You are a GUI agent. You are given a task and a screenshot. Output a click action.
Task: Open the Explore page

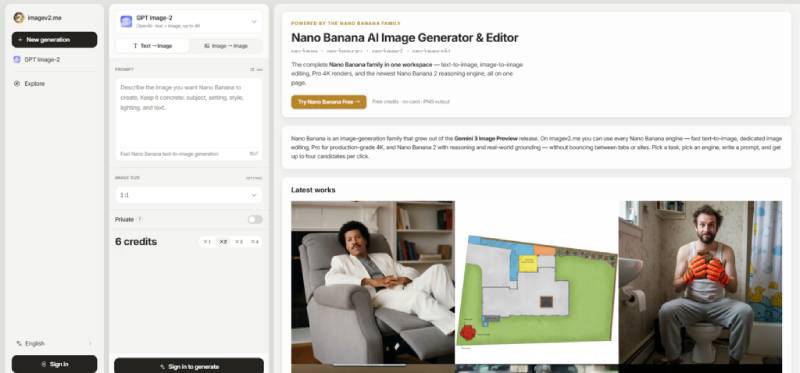(x=55, y=84)
